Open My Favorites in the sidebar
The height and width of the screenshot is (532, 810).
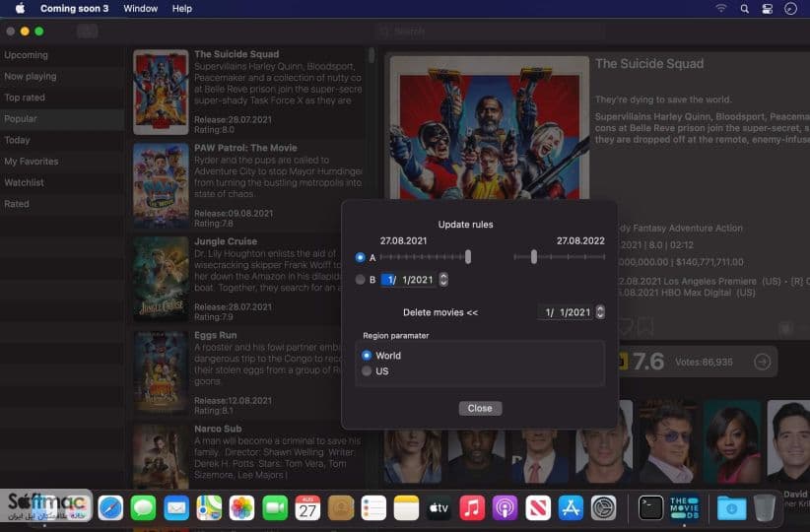click(62, 162)
